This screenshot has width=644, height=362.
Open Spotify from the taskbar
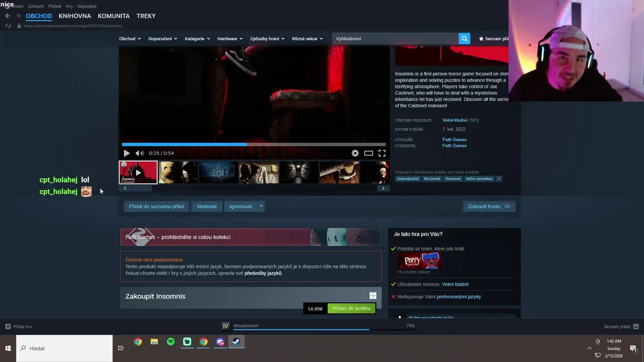[171, 342]
